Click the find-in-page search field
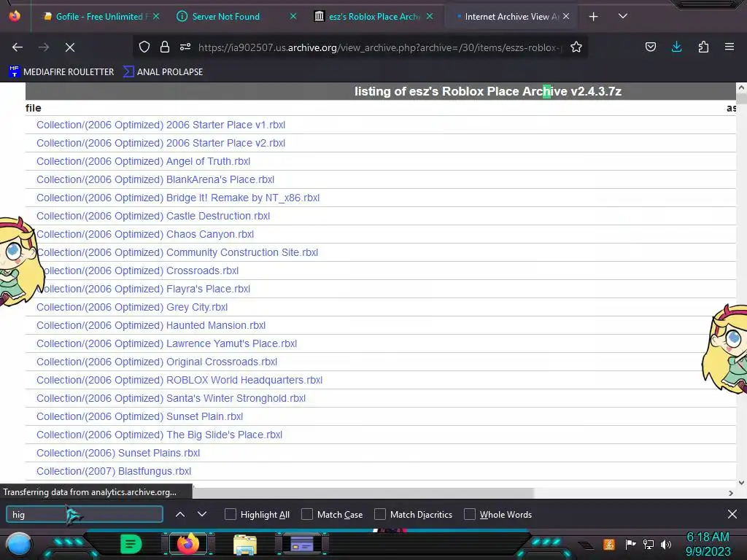This screenshot has height=560, width=747. [85, 514]
